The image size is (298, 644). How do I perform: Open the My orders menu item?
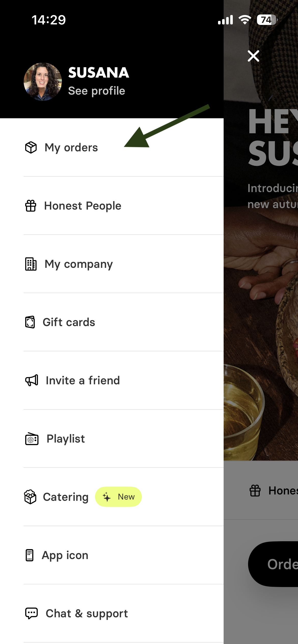point(71,148)
